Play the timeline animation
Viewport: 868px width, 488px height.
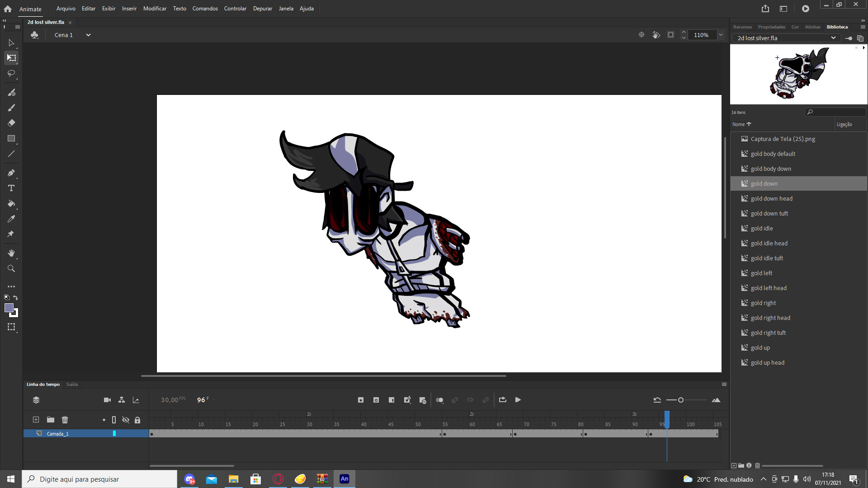click(x=518, y=400)
